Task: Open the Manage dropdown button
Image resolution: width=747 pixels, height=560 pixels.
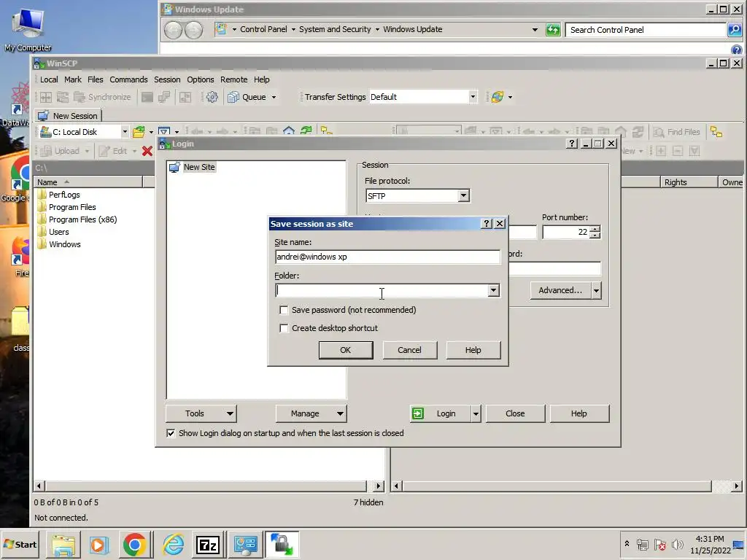Action: tap(311, 413)
